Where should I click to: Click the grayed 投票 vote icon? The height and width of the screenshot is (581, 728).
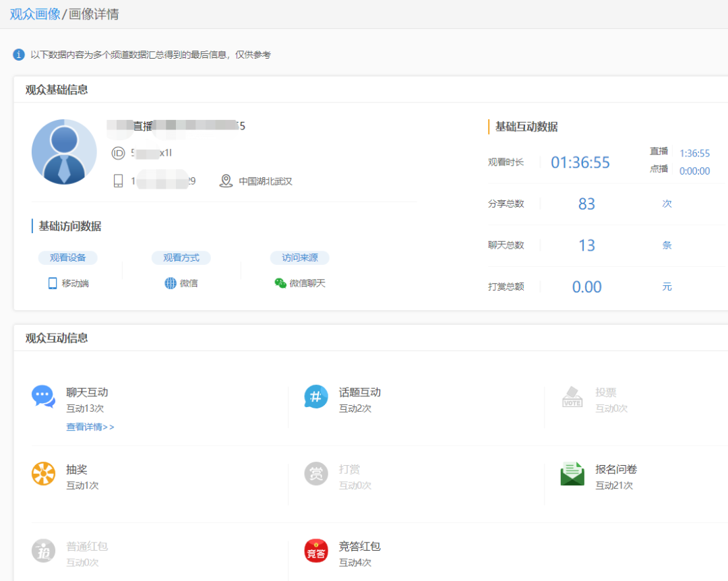click(572, 398)
